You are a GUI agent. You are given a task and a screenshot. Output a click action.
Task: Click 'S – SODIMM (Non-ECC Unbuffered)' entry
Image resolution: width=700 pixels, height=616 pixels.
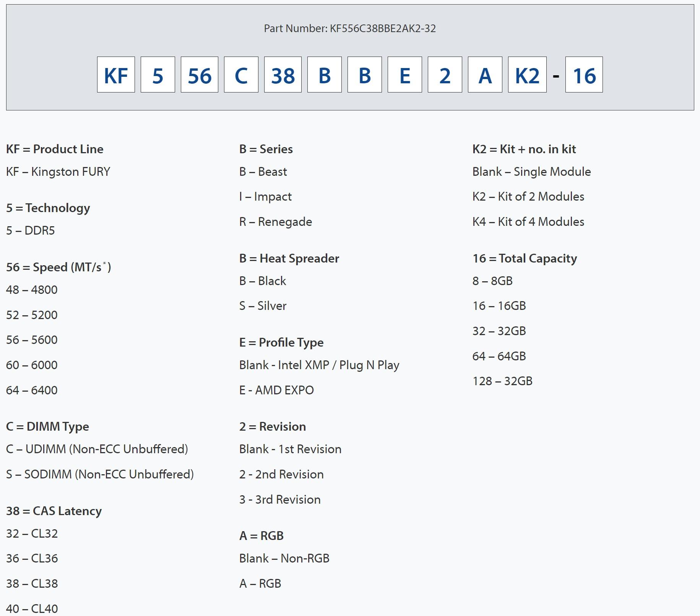pos(100,474)
